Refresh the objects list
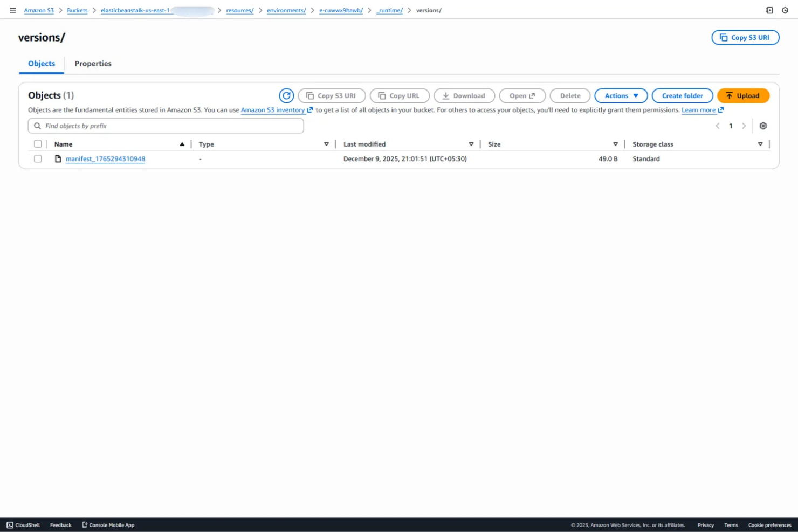798x532 pixels. click(286, 95)
